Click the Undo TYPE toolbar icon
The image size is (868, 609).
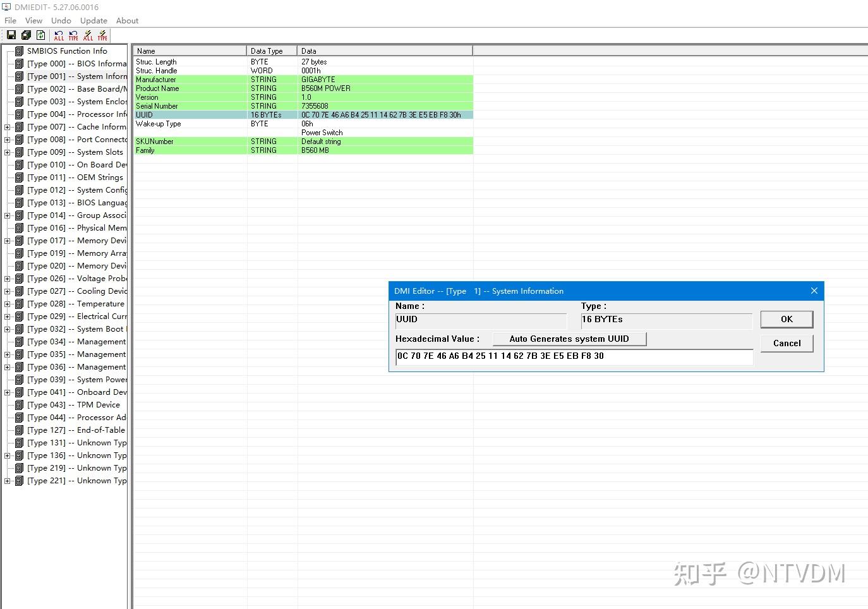click(74, 35)
